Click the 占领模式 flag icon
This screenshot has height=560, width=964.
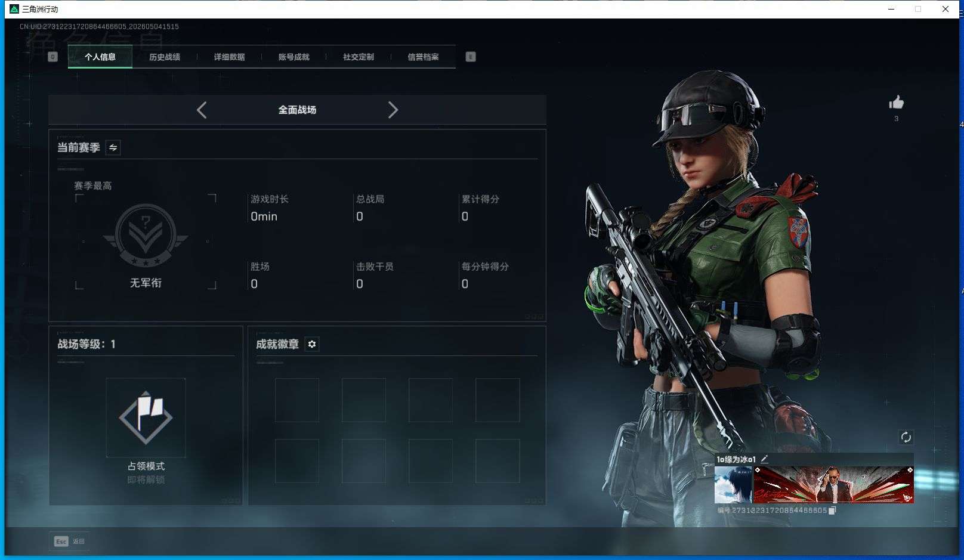coord(146,417)
